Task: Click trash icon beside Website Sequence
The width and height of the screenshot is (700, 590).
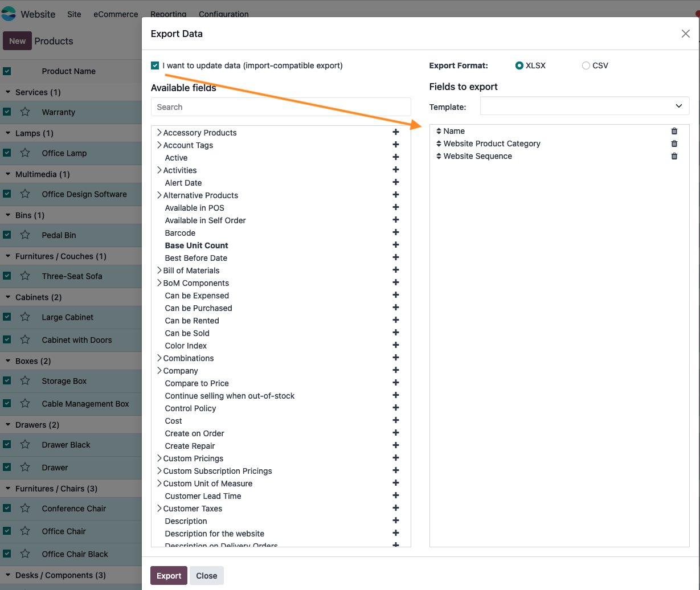Action: click(674, 156)
